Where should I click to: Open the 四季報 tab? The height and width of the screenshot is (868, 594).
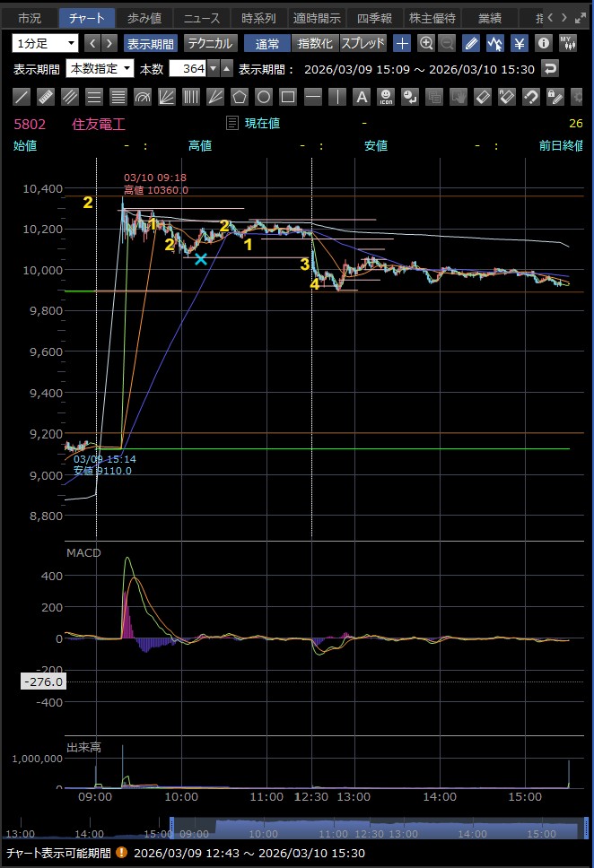click(374, 18)
